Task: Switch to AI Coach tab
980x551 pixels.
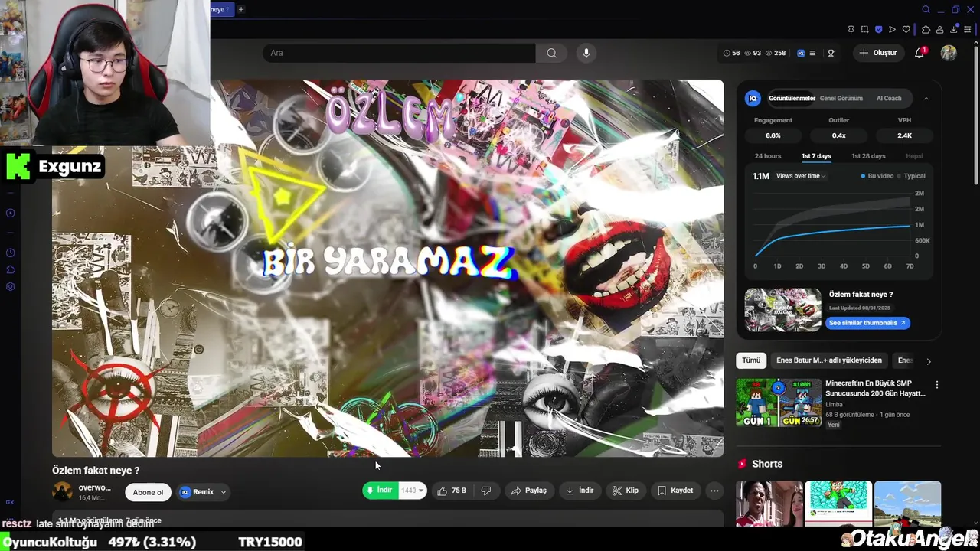Action: point(889,98)
